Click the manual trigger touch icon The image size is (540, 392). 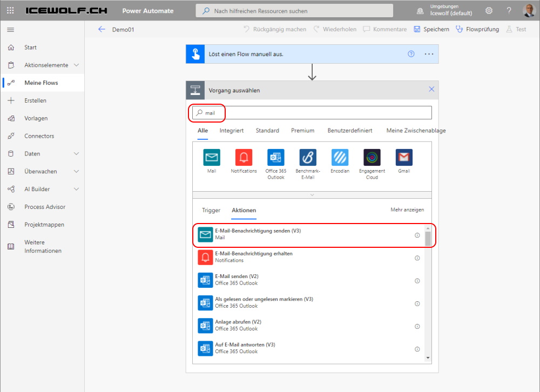click(x=195, y=54)
